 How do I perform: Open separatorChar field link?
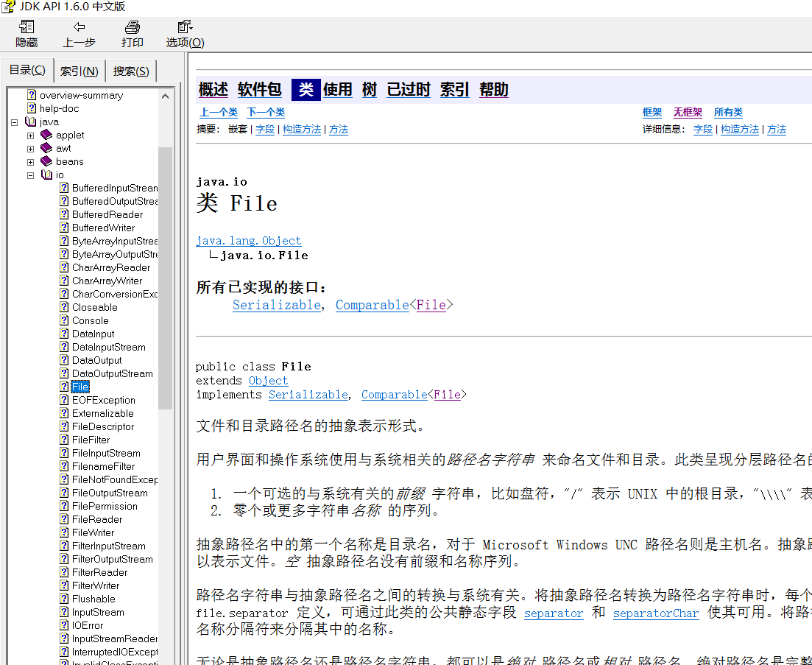click(x=656, y=613)
